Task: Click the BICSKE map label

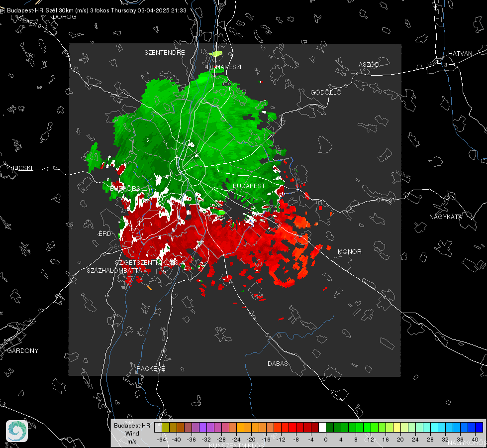Action: pyautogui.click(x=23, y=168)
